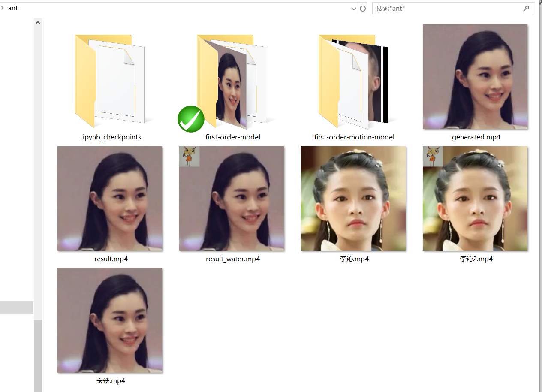Open the first-order-motion-model folder icon

click(x=353, y=81)
